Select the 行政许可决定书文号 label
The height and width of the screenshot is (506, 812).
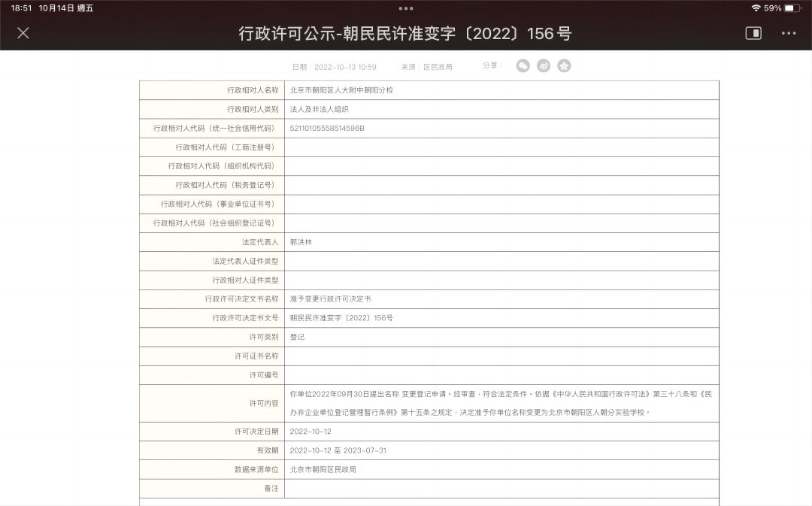coord(245,318)
